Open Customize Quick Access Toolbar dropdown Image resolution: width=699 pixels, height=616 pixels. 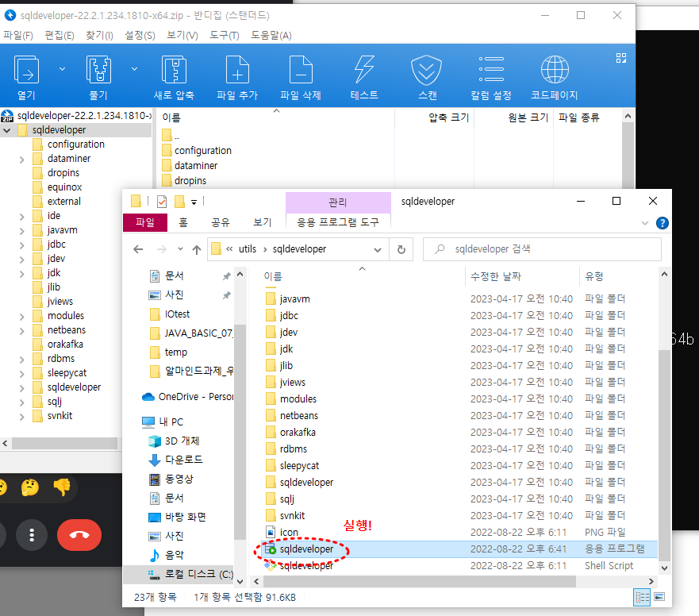point(194,202)
